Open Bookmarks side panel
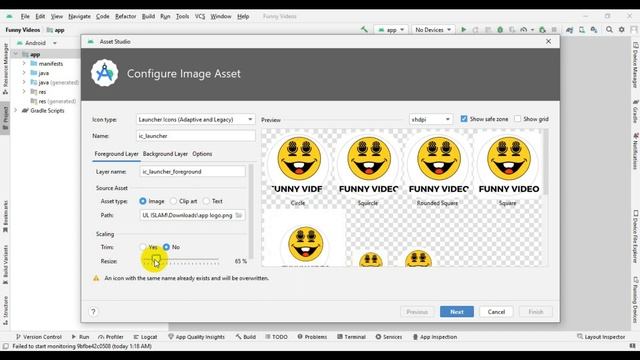Image resolution: width=640 pixels, height=360 pixels. point(5,216)
